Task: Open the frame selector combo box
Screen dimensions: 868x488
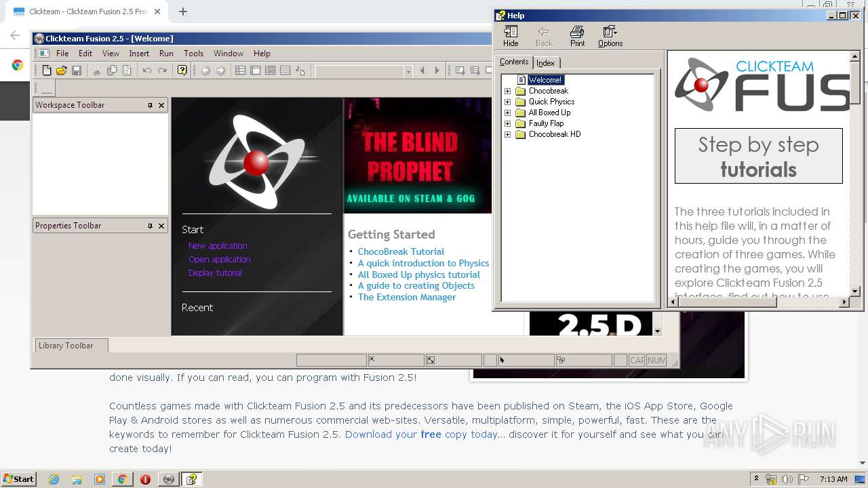Action: 363,71
